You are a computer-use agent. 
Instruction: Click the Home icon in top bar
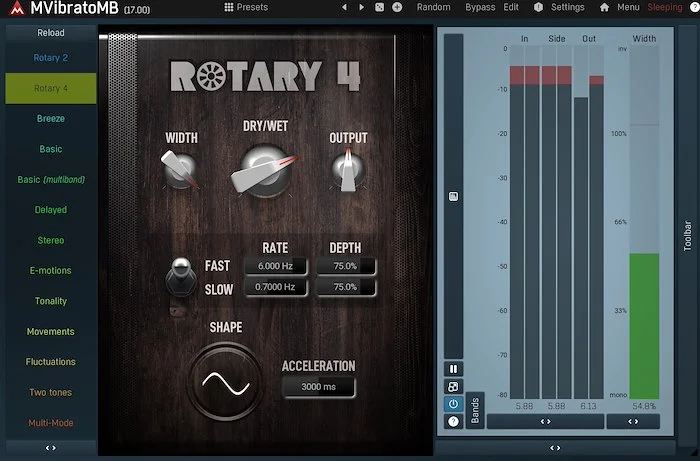(x=604, y=7)
